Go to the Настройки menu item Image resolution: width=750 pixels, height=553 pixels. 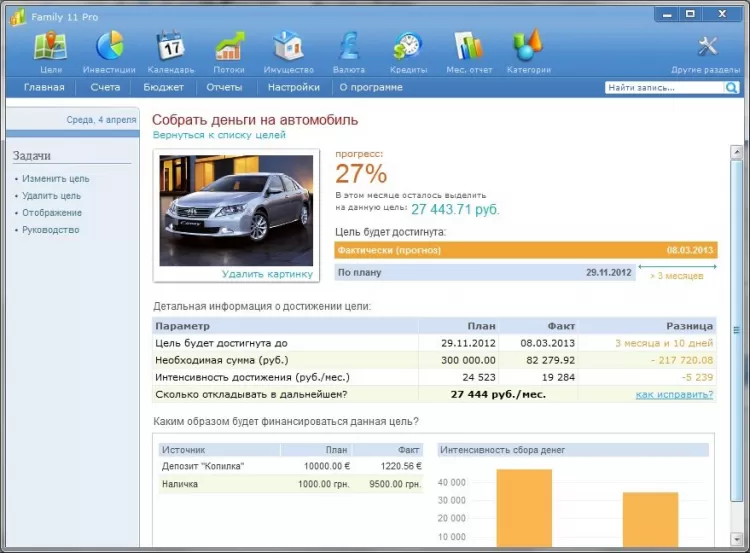pyautogui.click(x=293, y=88)
